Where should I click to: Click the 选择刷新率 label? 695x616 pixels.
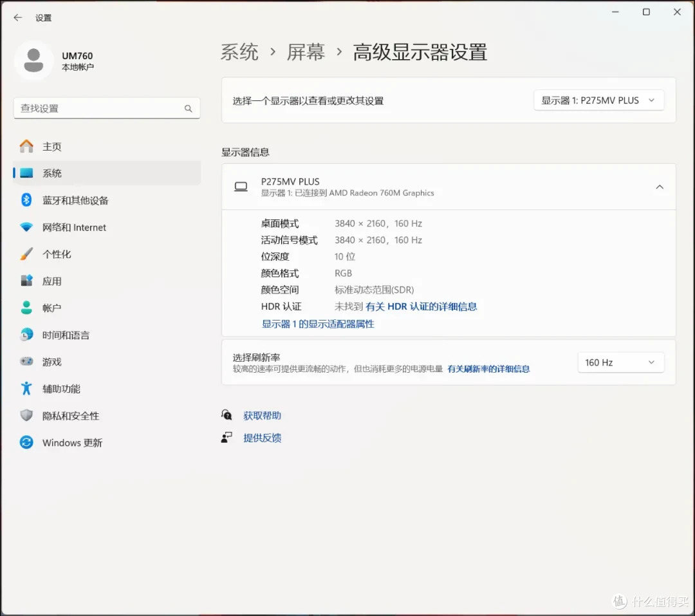[x=256, y=357]
